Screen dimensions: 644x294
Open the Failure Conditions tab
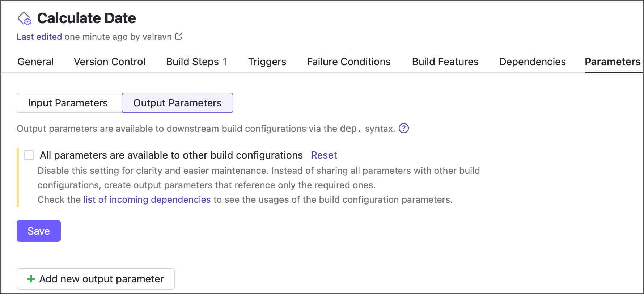point(349,62)
